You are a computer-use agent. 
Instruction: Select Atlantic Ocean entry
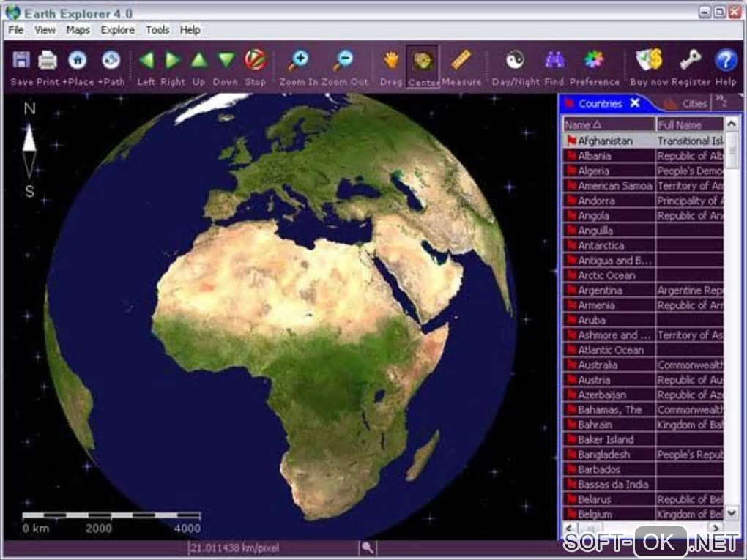[x=643, y=350]
